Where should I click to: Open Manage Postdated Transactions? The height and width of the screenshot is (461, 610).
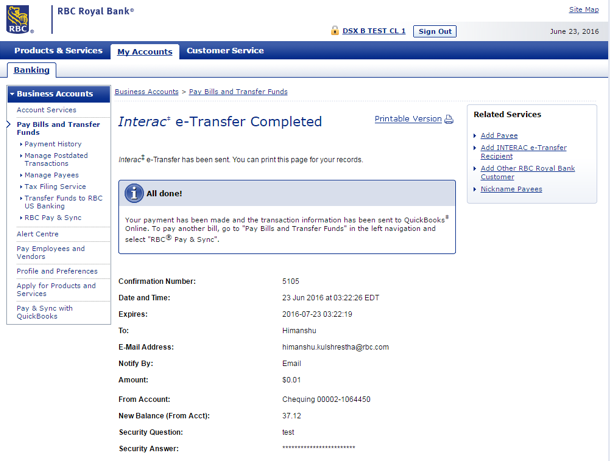(x=56, y=160)
